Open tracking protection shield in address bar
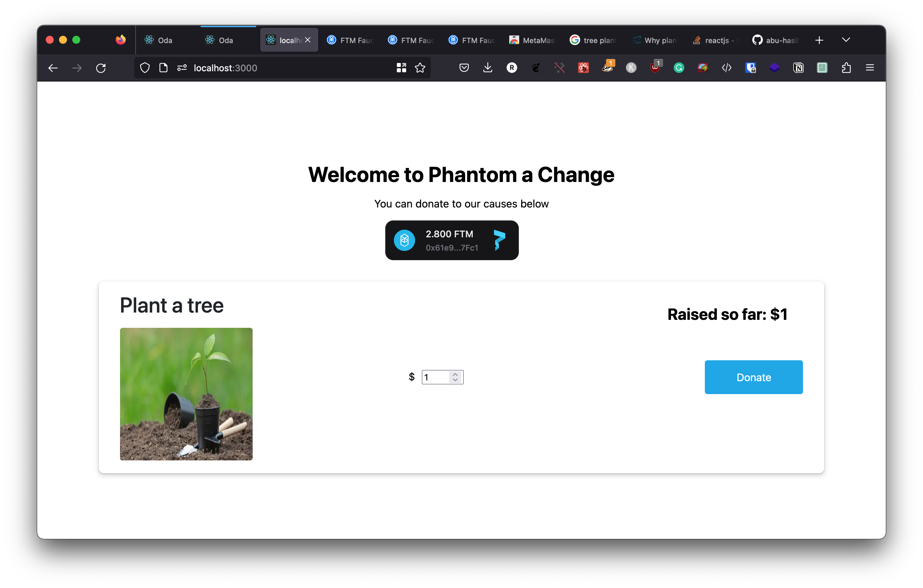This screenshot has width=923, height=588. point(145,68)
